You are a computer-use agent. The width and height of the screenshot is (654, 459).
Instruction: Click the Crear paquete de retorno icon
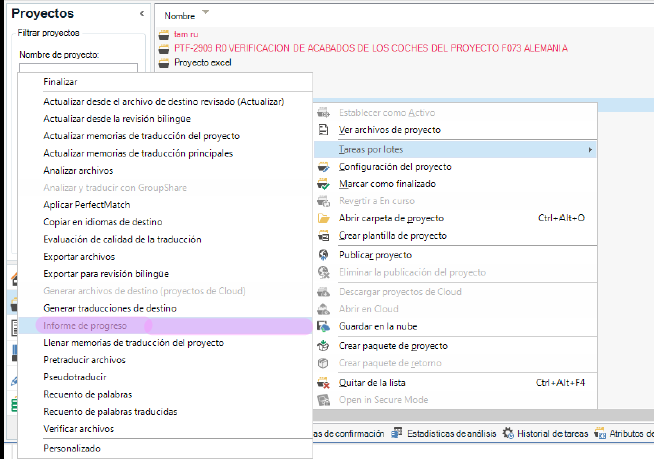click(x=323, y=363)
